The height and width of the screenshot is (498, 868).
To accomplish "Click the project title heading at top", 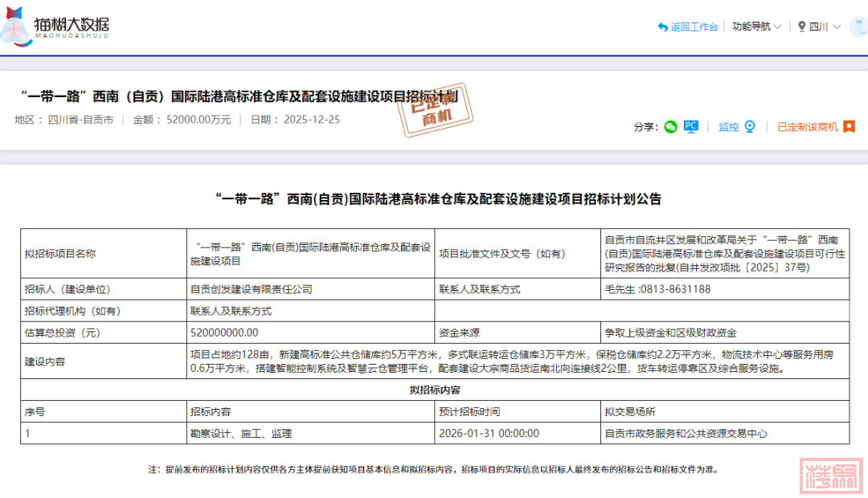I will 238,96.
